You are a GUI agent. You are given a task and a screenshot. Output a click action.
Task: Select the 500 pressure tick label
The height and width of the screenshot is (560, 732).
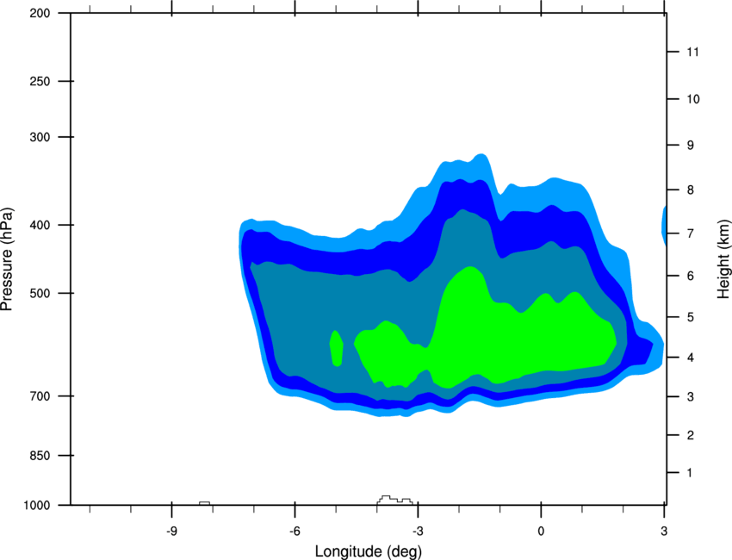coord(40,293)
